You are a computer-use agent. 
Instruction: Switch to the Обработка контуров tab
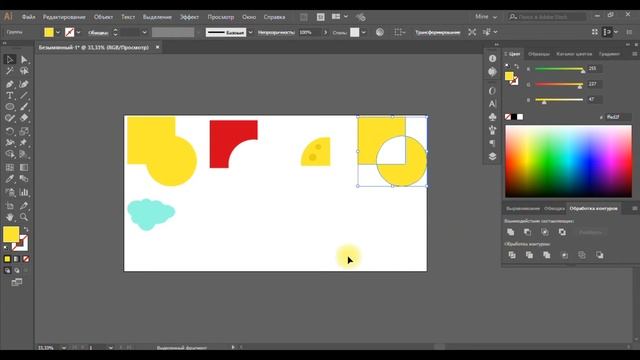[593, 209]
